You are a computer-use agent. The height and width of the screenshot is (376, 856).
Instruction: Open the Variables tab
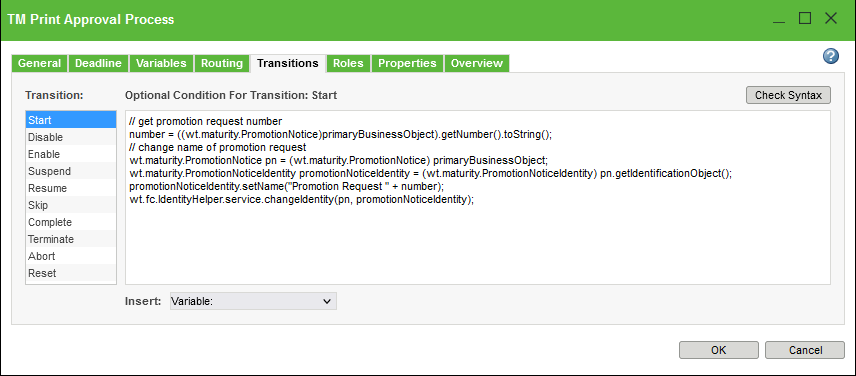[161, 63]
